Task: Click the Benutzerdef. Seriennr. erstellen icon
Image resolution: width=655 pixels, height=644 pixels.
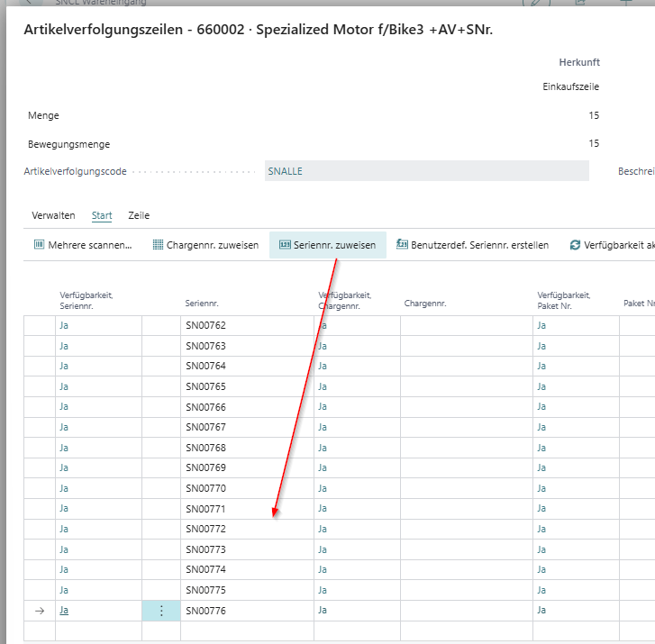Action: [403, 245]
